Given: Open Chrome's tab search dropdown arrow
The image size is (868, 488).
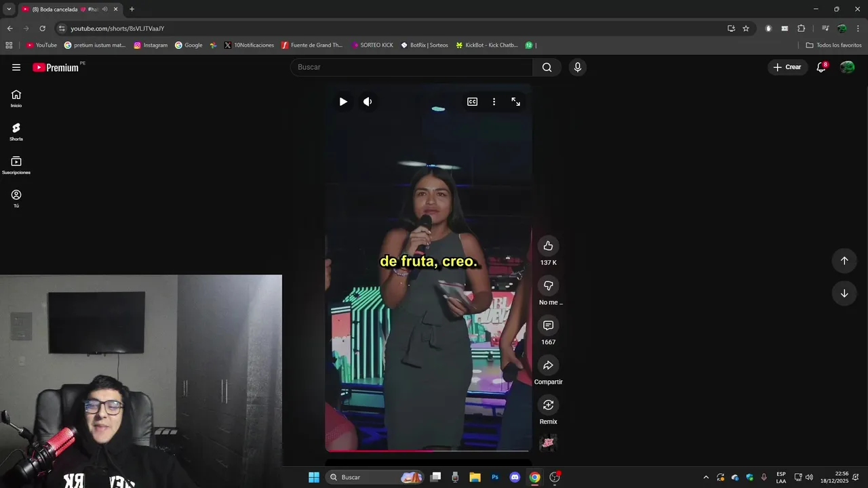Looking at the screenshot, I should click(9, 9).
